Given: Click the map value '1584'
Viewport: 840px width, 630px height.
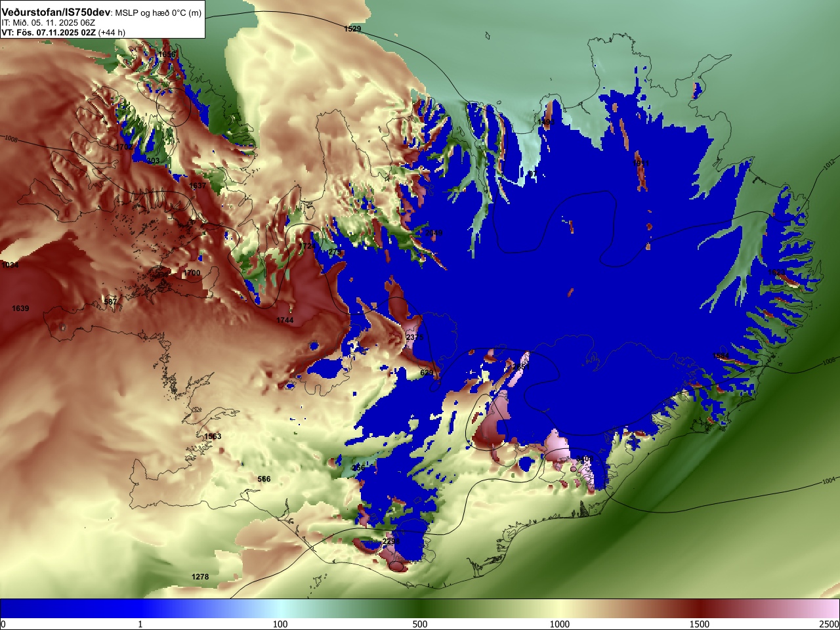Looking at the screenshot, I should 721,356.
